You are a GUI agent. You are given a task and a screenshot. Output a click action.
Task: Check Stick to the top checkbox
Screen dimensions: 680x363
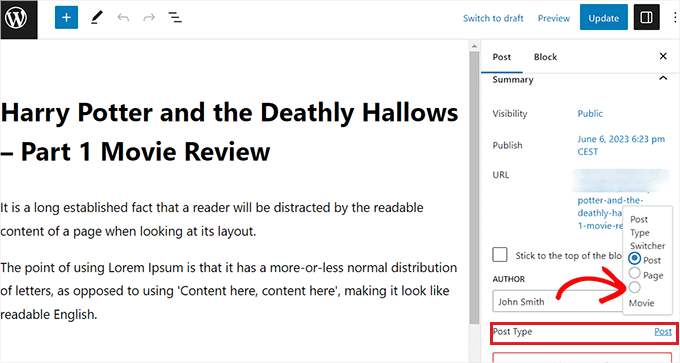tap(500, 255)
